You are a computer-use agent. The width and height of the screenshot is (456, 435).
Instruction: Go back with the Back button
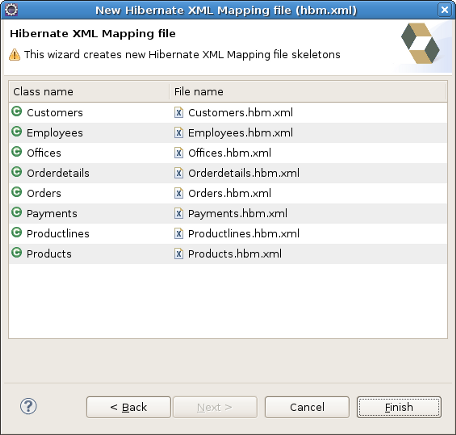128,407
